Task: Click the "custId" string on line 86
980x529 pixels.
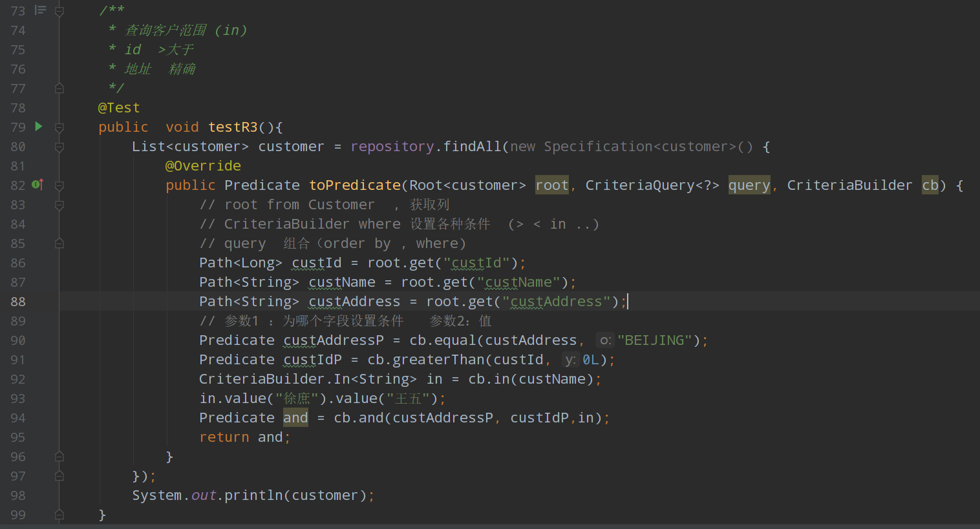Action: 476,263
